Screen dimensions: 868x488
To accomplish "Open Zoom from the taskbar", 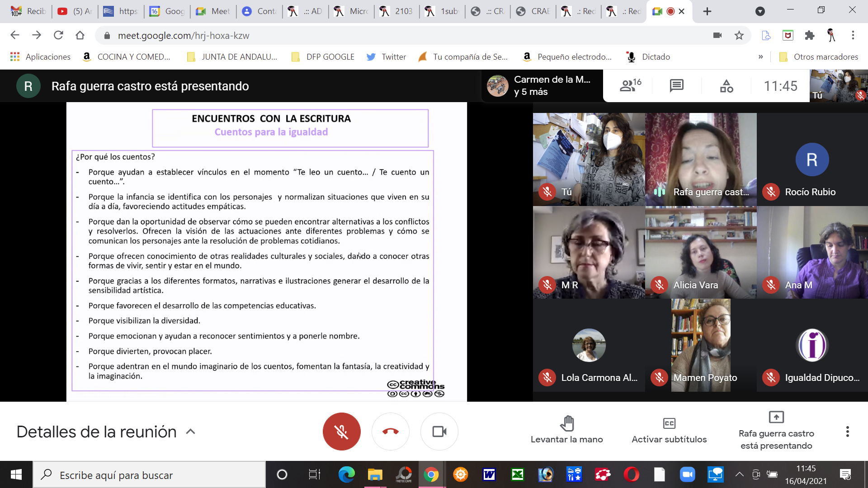I will click(687, 474).
